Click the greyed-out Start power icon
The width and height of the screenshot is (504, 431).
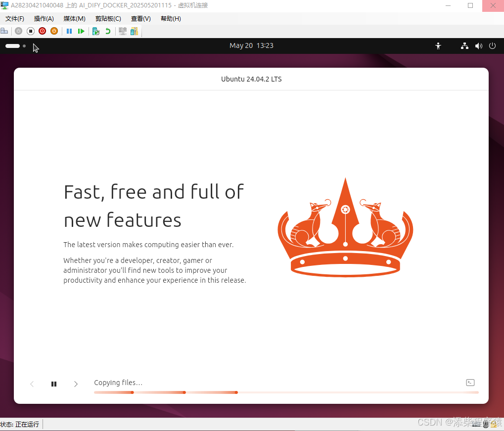pyautogui.click(x=19, y=31)
